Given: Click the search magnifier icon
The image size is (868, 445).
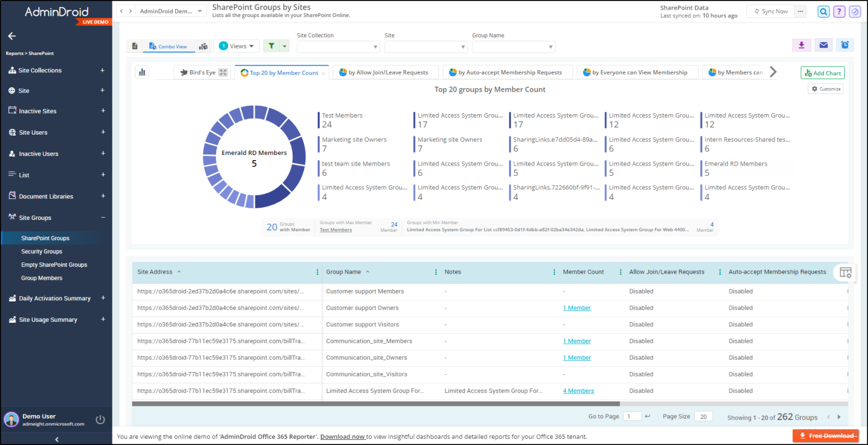Looking at the screenshot, I should click(x=823, y=11).
